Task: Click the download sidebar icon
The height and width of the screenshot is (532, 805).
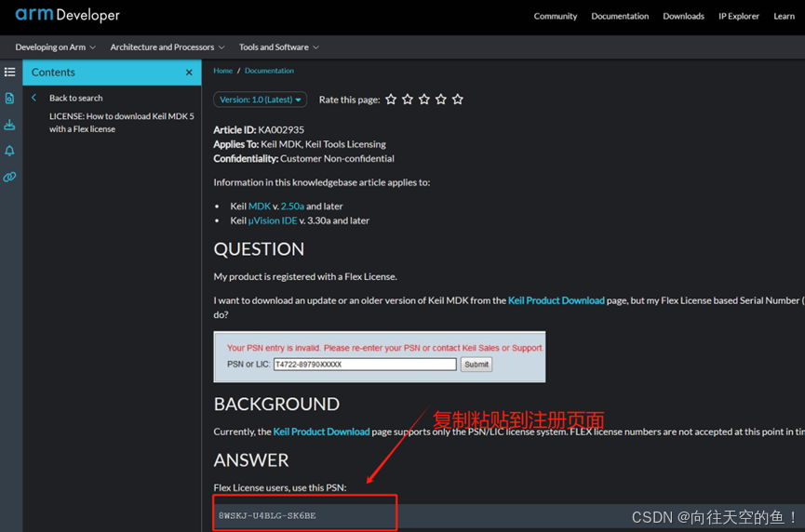Action: click(x=9, y=125)
